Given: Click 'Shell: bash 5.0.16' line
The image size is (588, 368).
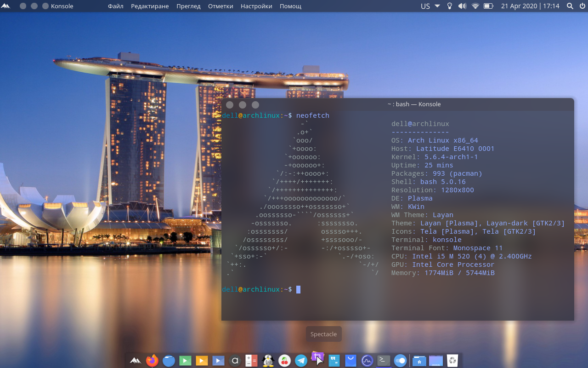Looking at the screenshot, I should 429,182.
